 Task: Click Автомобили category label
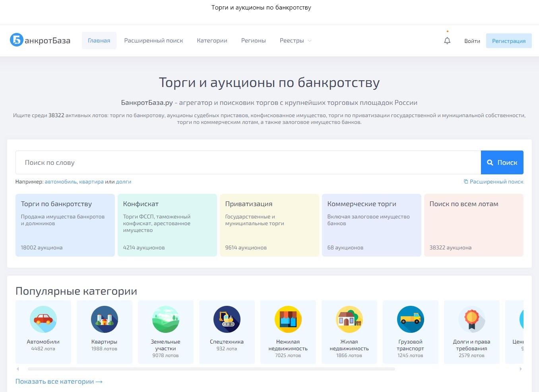[43, 342]
